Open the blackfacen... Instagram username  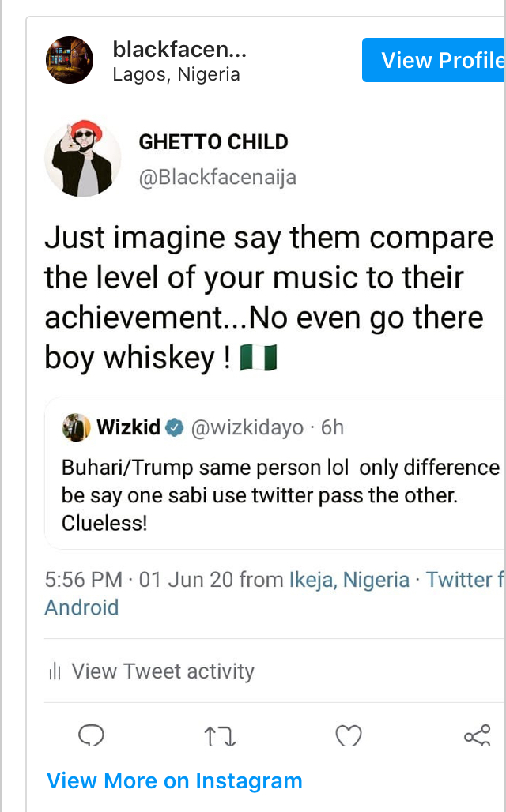[x=179, y=50]
